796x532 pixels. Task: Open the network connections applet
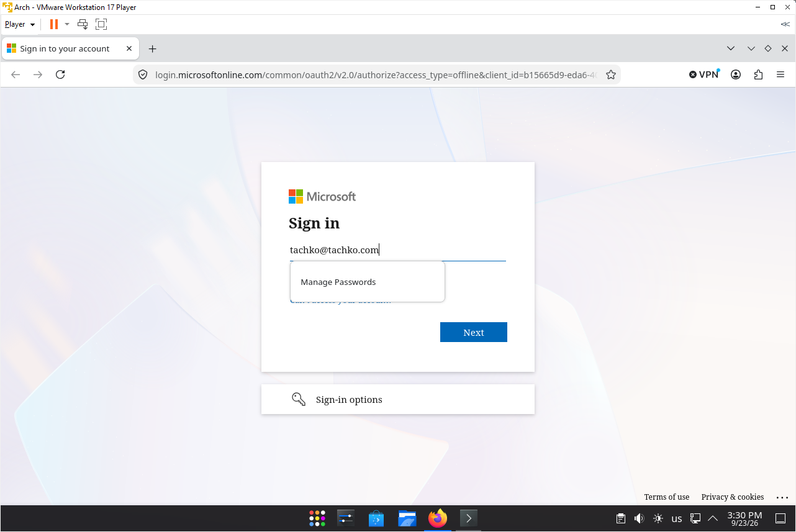click(696, 518)
